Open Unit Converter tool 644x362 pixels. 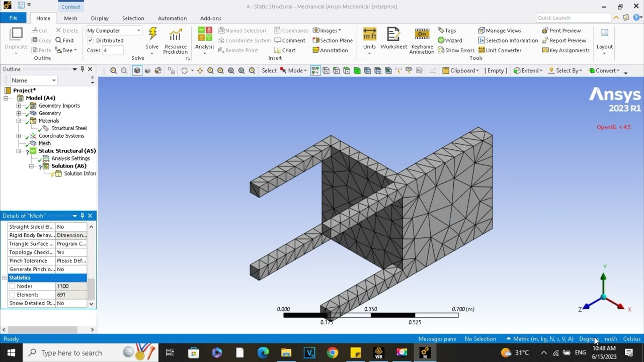[x=500, y=50]
